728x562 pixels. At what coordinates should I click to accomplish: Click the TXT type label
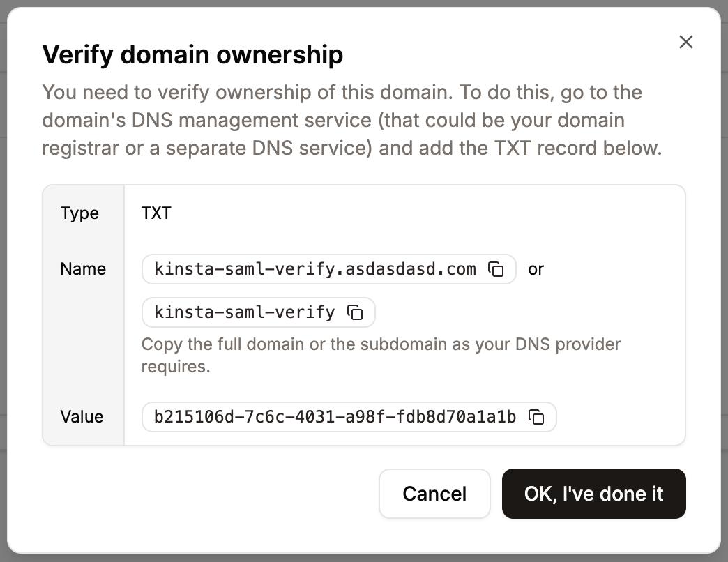(x=156, y=213)
